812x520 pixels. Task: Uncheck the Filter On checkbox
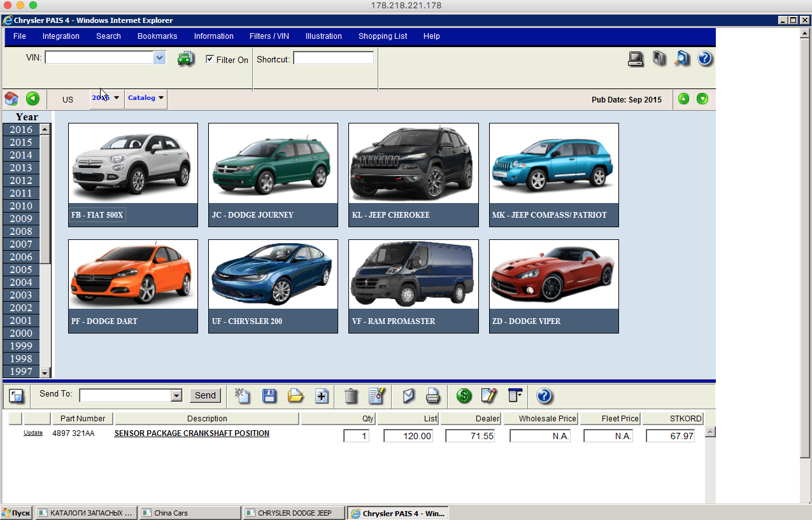(x=210, y=59)
